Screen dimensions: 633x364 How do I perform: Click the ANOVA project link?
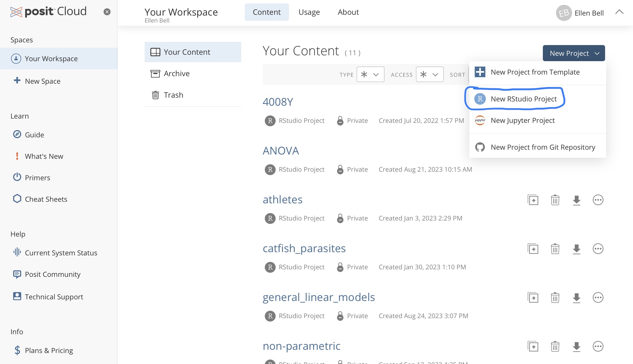click(281, 150)
